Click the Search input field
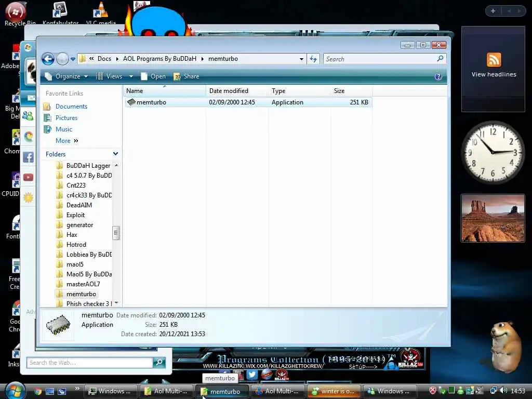The image size is (532, 399). click(380, 59)
